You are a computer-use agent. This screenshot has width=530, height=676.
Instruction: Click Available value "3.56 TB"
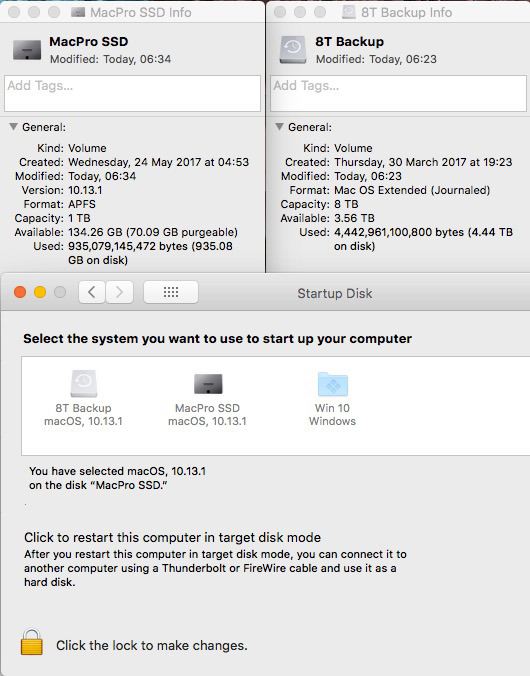click(x=354, y=218)
